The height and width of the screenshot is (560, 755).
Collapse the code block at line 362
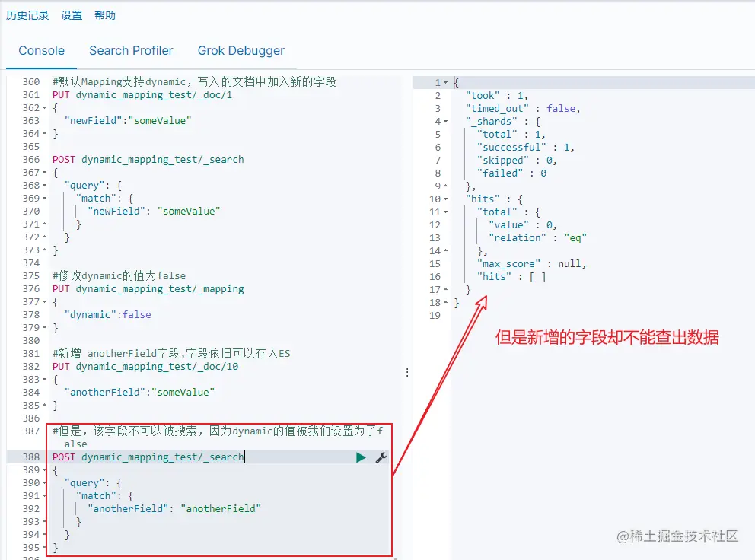click(x=44, y=108)
